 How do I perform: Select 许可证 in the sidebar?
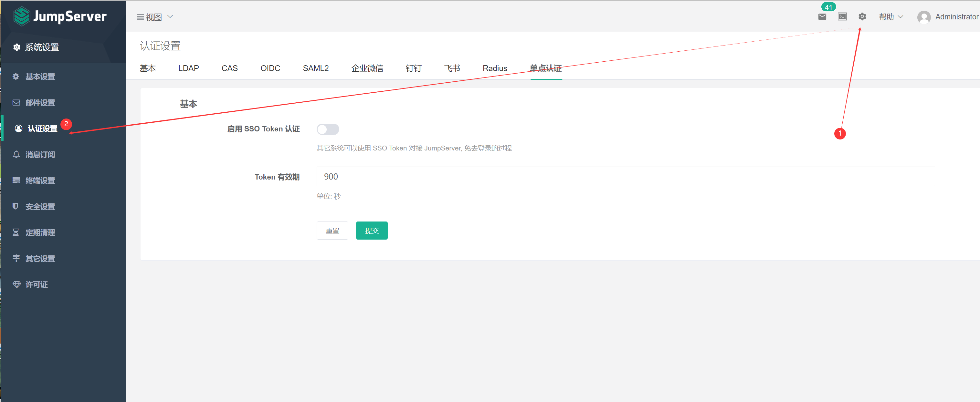coord(37,284)
